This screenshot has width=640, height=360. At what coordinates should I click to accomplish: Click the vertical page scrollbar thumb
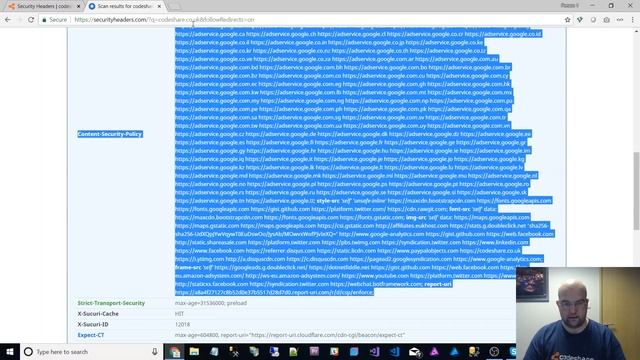[636, 191]
